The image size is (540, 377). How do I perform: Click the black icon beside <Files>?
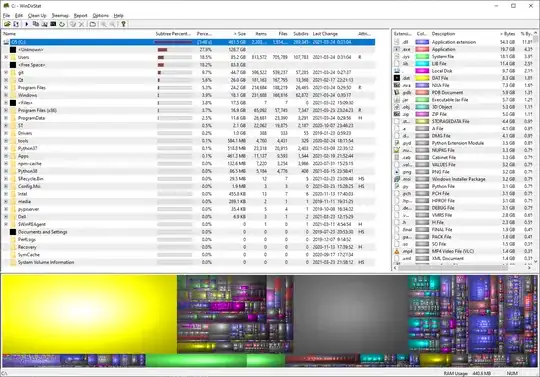(13, 103)
